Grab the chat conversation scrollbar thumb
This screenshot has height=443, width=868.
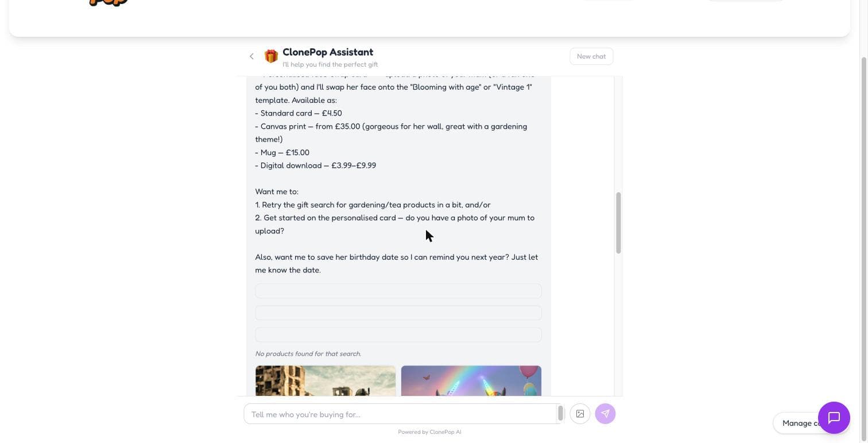[618, 223]
